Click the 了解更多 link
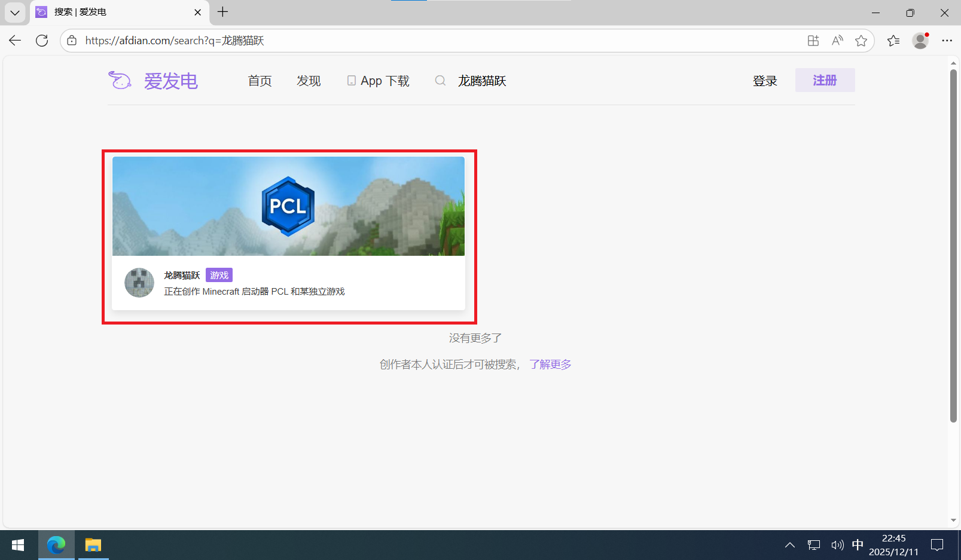The width and height of the screenshot is (961, 560). [x=550, y=365]
